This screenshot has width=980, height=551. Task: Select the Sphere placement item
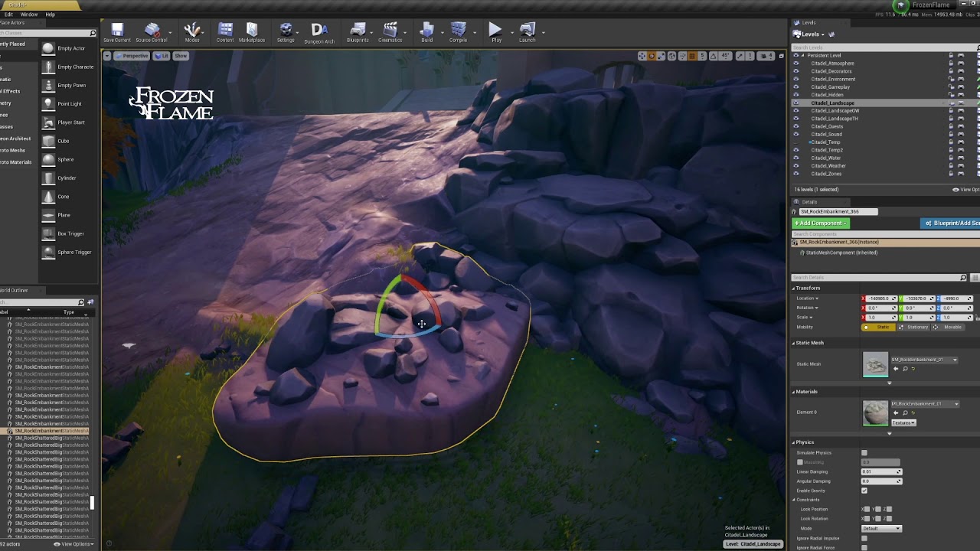pos(68,159)
